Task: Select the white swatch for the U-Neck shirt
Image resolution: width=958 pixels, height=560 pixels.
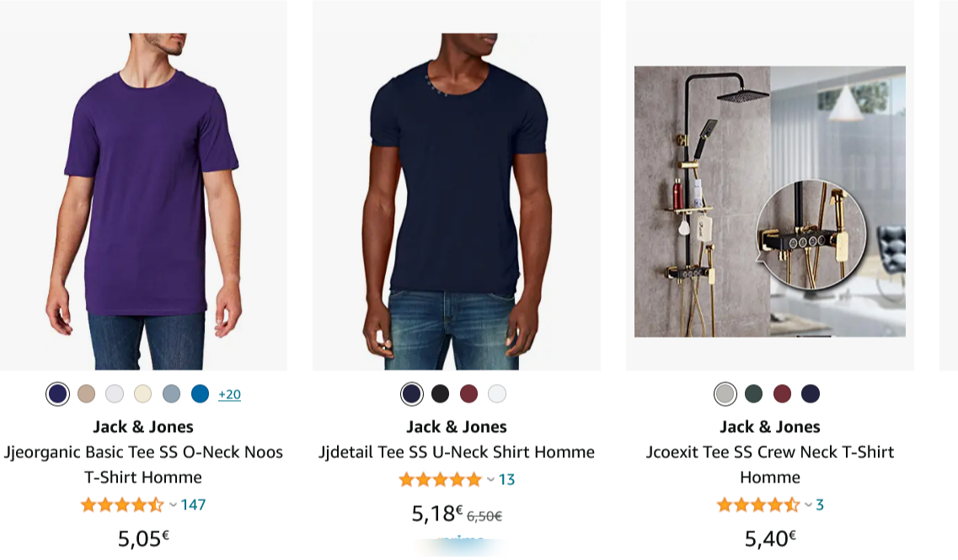Action: [496, 393]
